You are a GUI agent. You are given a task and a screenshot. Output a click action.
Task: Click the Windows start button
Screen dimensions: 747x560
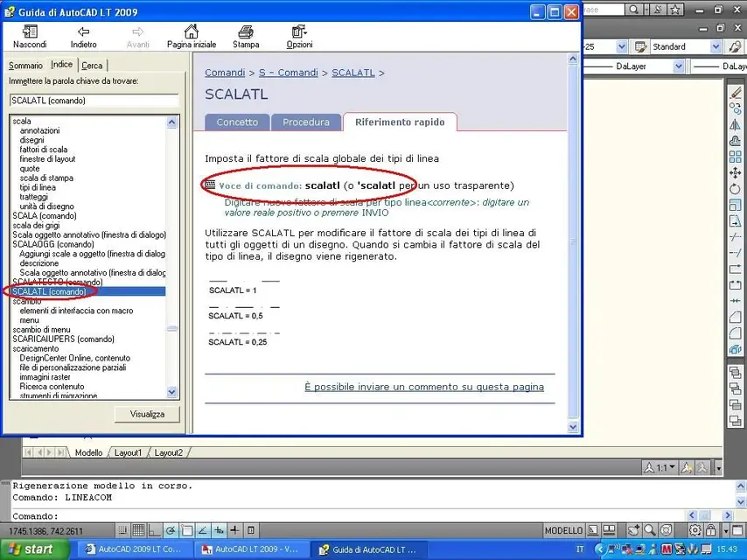[34, 549]
